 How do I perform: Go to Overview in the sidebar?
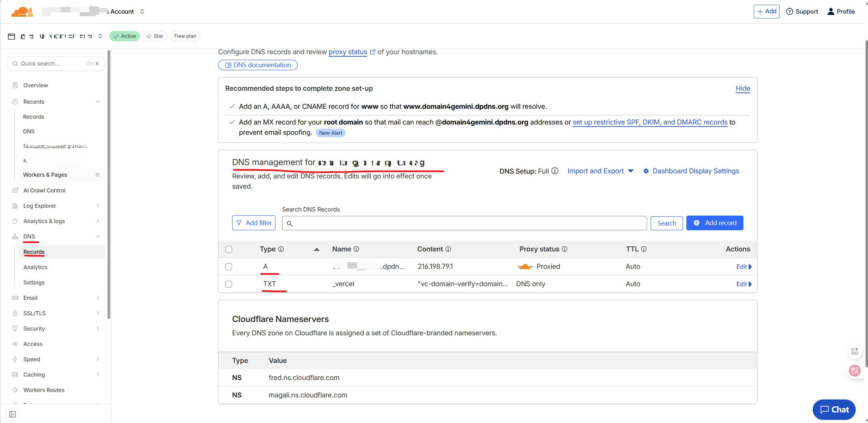[x=35, y=85]
